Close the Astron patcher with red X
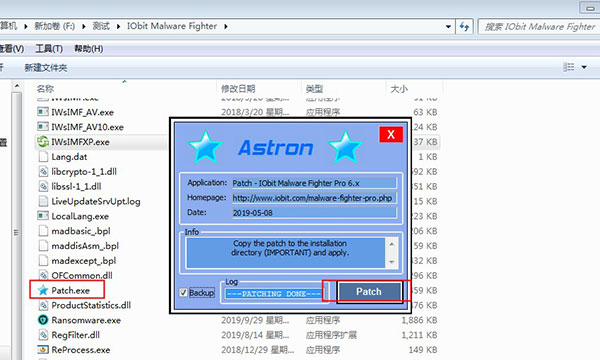 391,134
